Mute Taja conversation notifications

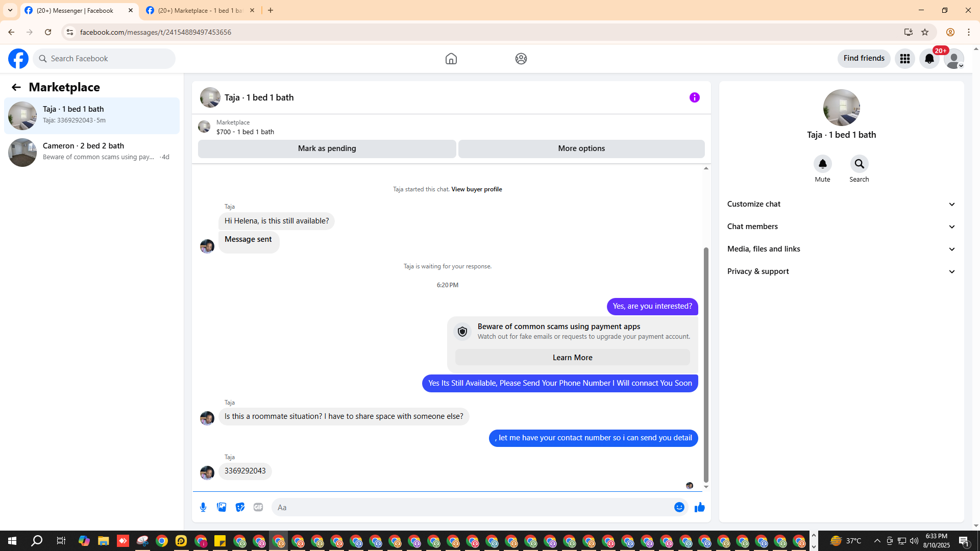(822, 164)
